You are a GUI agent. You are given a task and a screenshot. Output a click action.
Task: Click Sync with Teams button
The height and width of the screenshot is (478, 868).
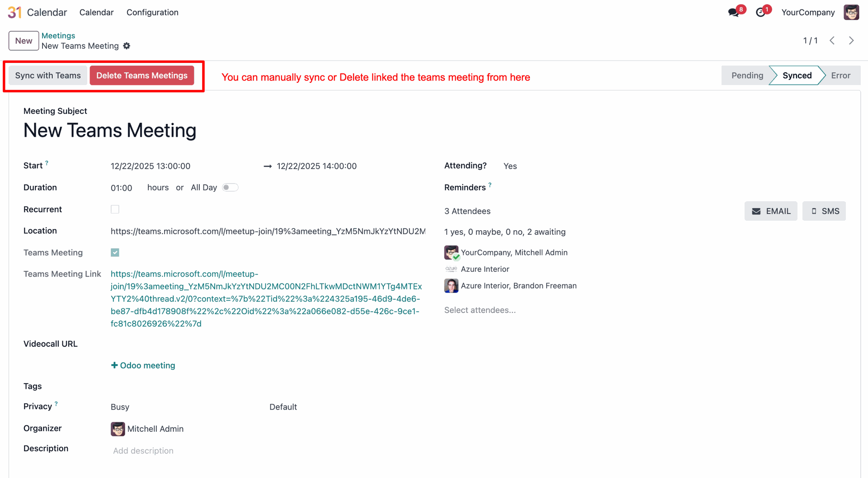pos(48,76)
